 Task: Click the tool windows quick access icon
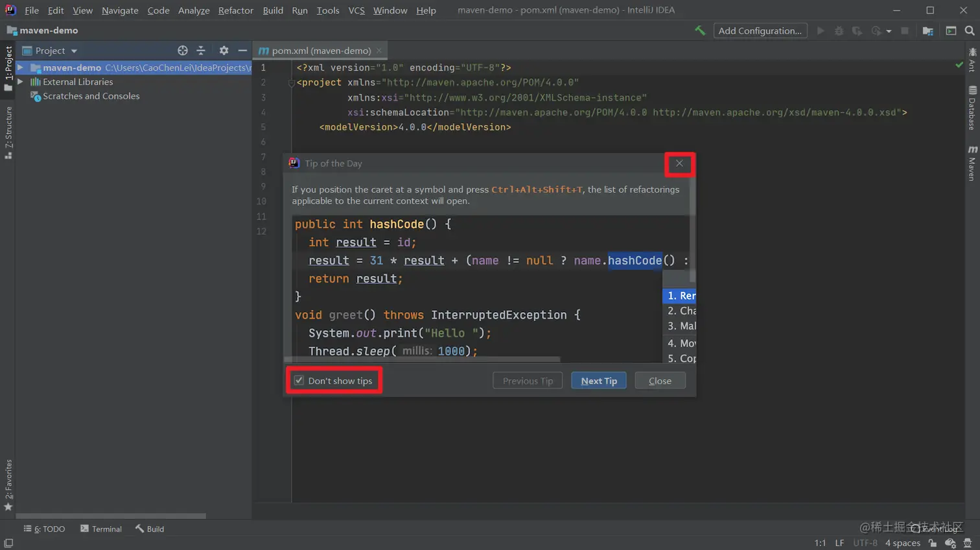(8, 543)
